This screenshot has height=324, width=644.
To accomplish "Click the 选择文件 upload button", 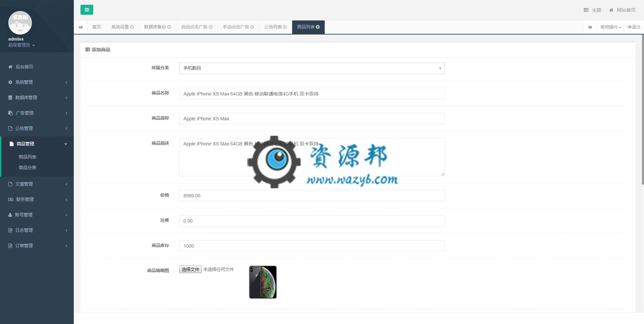I will click(x=190, y=269).
